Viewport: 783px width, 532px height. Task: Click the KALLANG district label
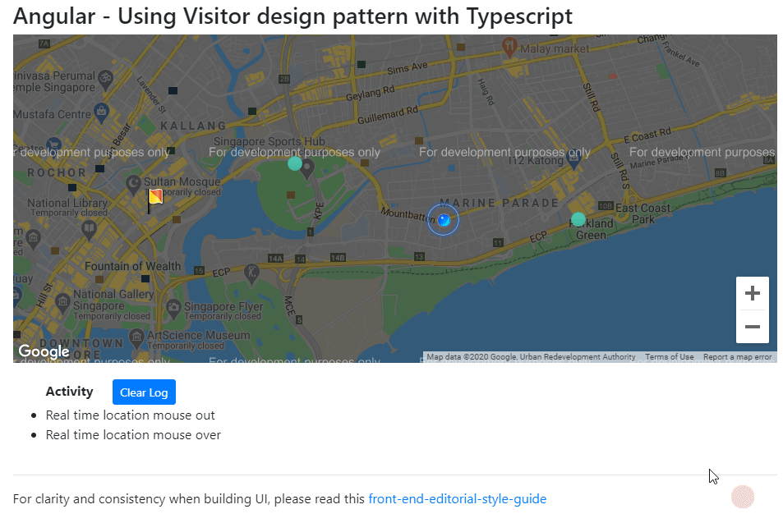click(193, 126)
